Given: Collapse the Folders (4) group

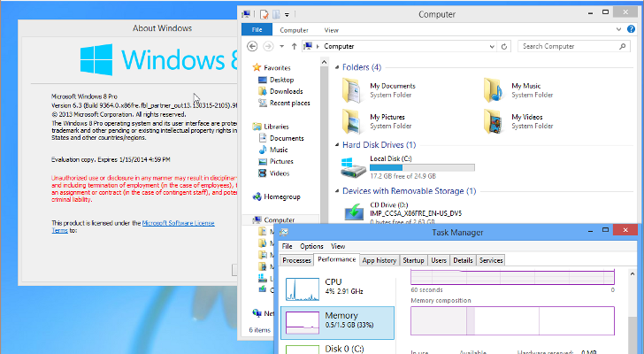Looking at the screenshot, I should [337, 67].
